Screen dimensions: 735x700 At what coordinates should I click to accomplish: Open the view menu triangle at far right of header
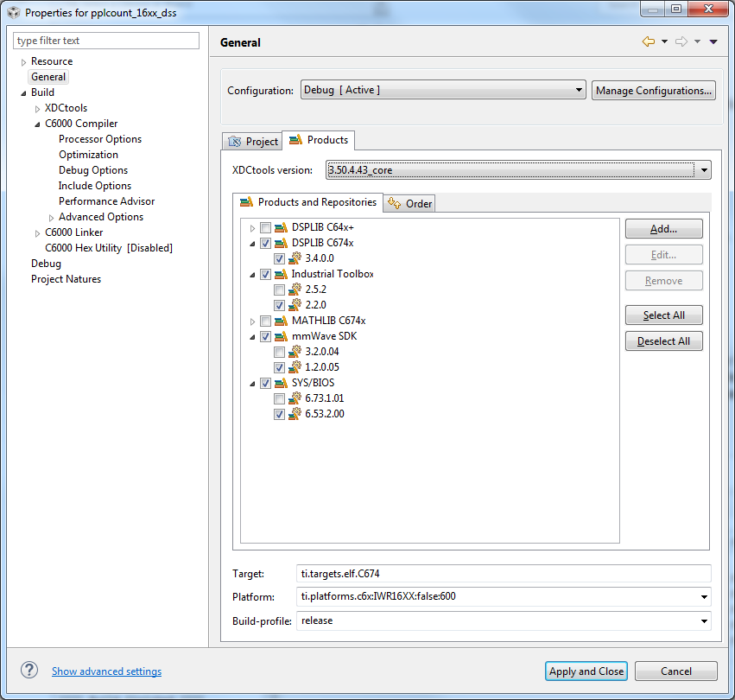pyautogui.click(x=713, y=41)
